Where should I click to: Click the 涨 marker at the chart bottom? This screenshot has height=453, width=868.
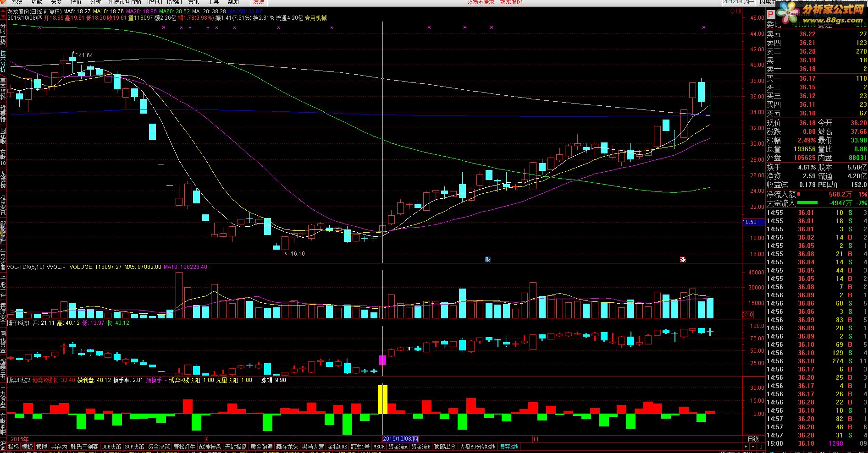coord(683,259)
